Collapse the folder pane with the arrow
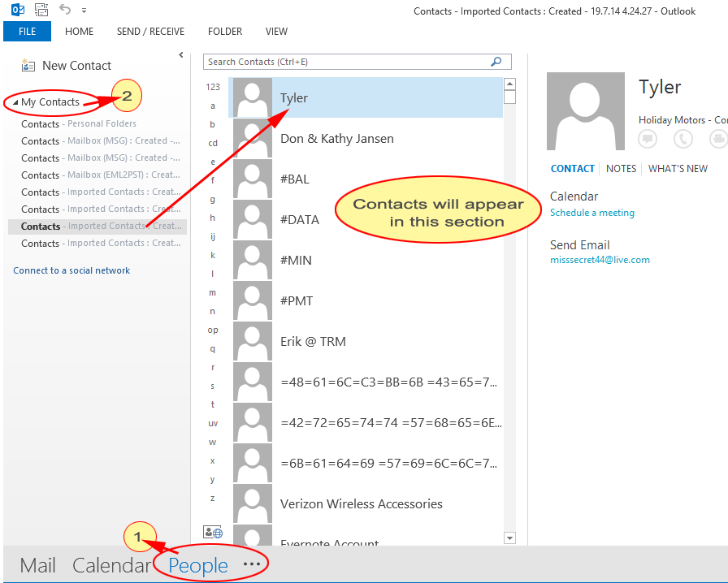Viewport: 728px width, 583px height. pyautogui.click(x=181, y=54)
